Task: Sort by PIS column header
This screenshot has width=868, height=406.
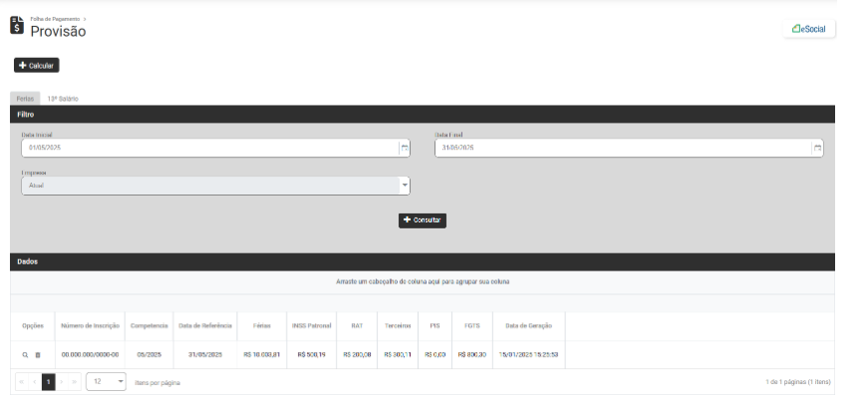Action: click(435, 325)
